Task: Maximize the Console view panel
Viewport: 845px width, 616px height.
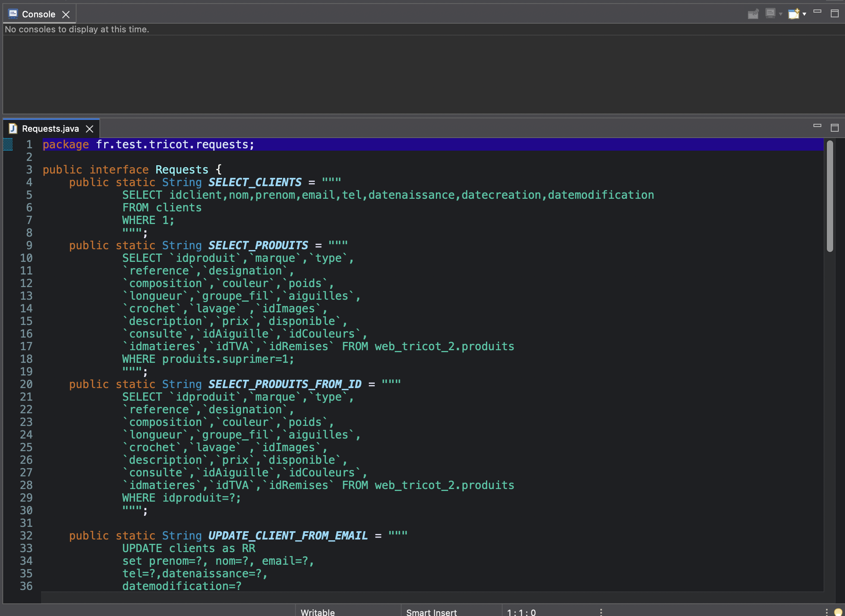Action: click(x=834, y=13)
